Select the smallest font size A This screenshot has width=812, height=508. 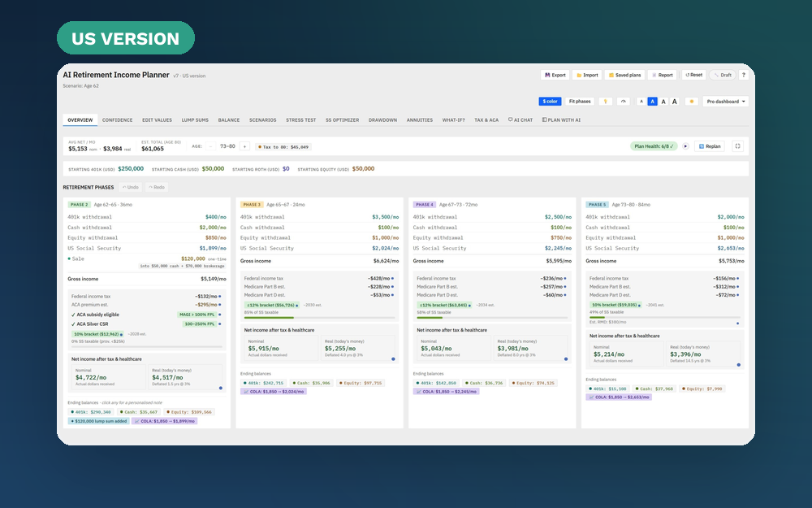pos(641,102)
